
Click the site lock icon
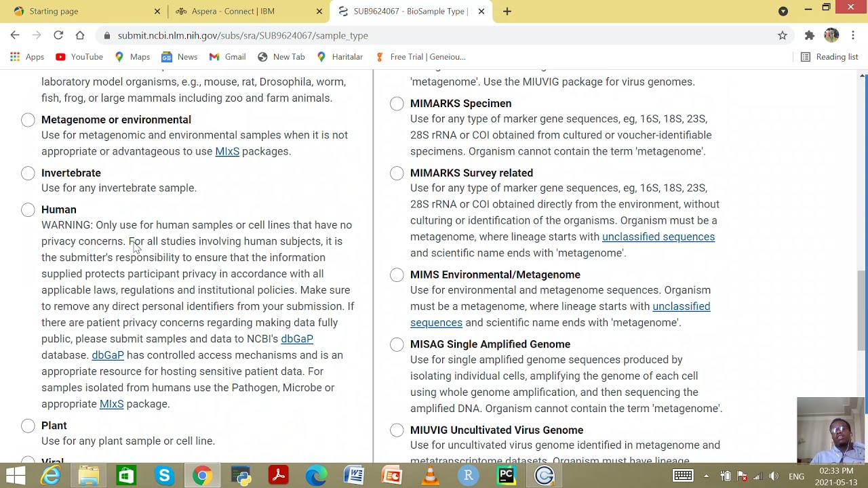106,35
